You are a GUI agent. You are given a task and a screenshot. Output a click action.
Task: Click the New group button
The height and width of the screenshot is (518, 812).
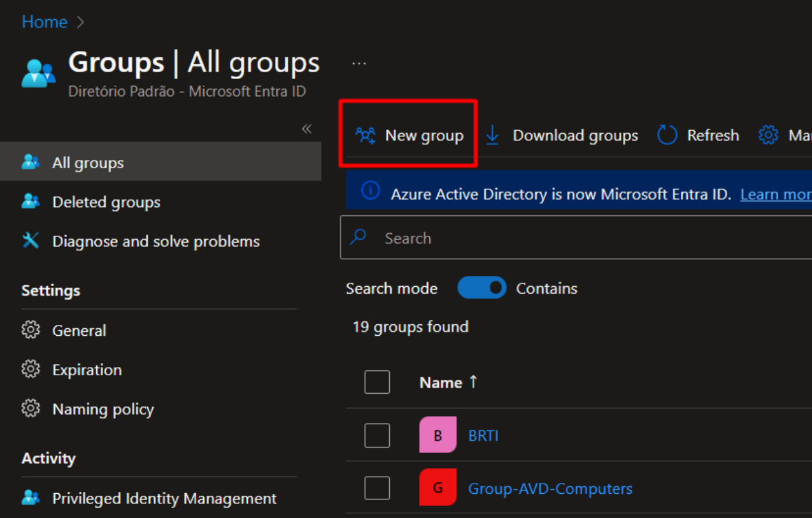[x=410, y=135]
